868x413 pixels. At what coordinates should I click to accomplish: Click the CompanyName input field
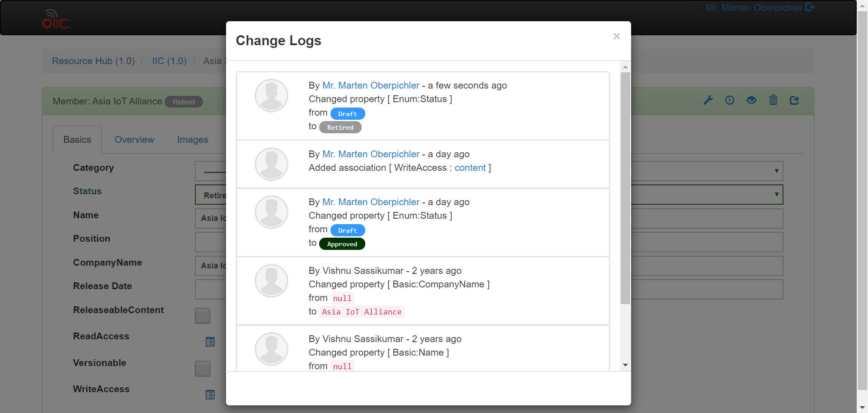pos(489,266)
